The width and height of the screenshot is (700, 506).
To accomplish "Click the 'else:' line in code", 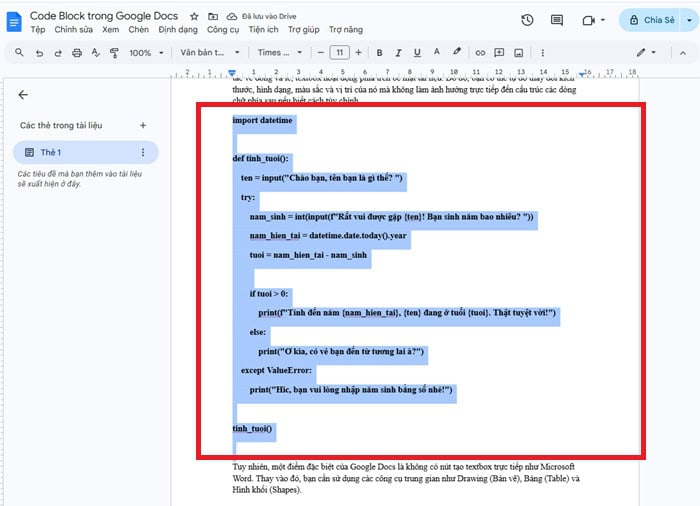I will pos(258,332).
